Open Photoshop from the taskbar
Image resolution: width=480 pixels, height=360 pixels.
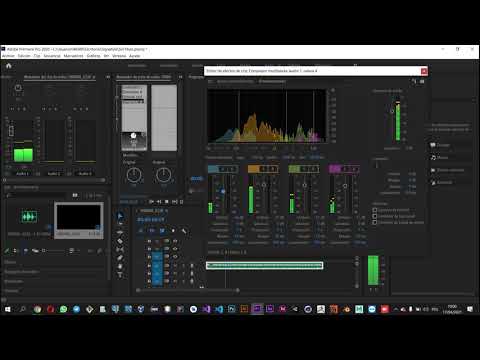click(231, 309)
